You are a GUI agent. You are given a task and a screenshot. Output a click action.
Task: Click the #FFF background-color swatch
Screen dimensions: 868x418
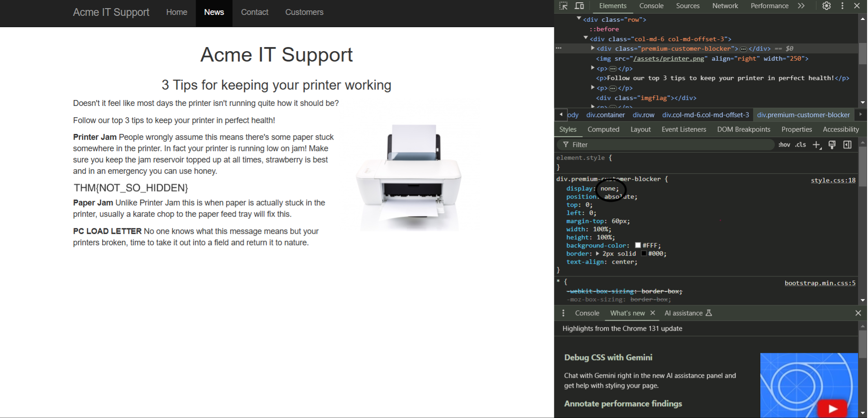(638, 245)
